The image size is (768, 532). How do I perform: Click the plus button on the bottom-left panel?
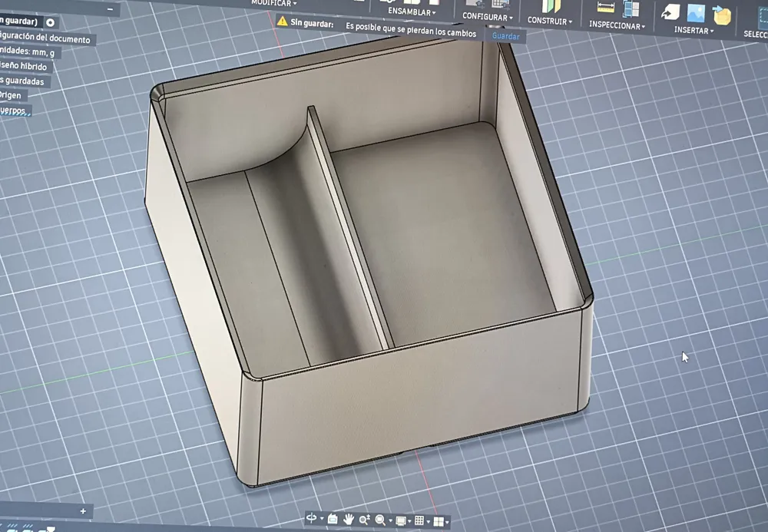[x=83, y=511]
